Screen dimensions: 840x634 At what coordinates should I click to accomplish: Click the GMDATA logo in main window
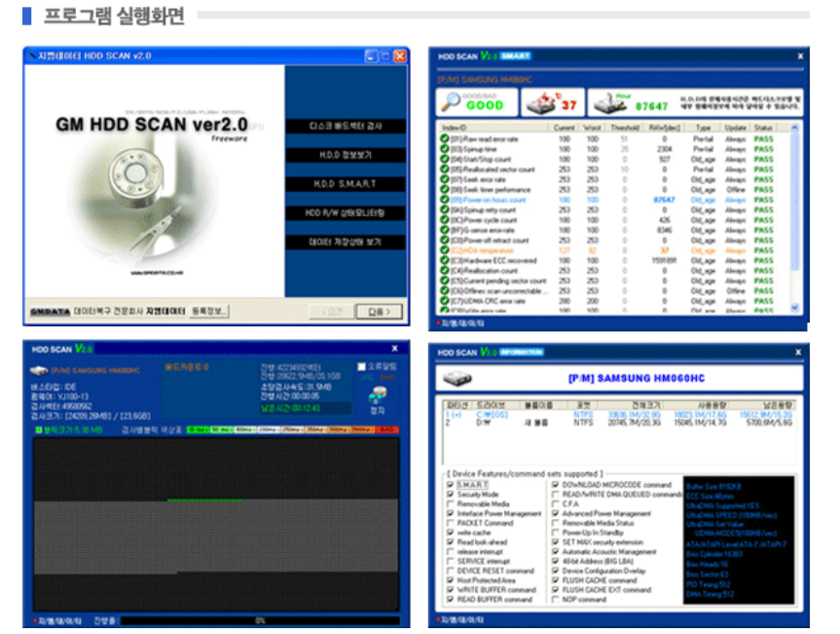click(x=50, y=312)
